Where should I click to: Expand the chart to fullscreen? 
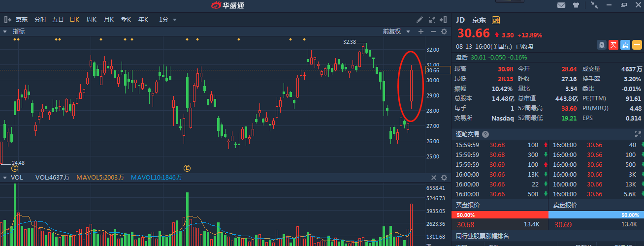(432, 20)
